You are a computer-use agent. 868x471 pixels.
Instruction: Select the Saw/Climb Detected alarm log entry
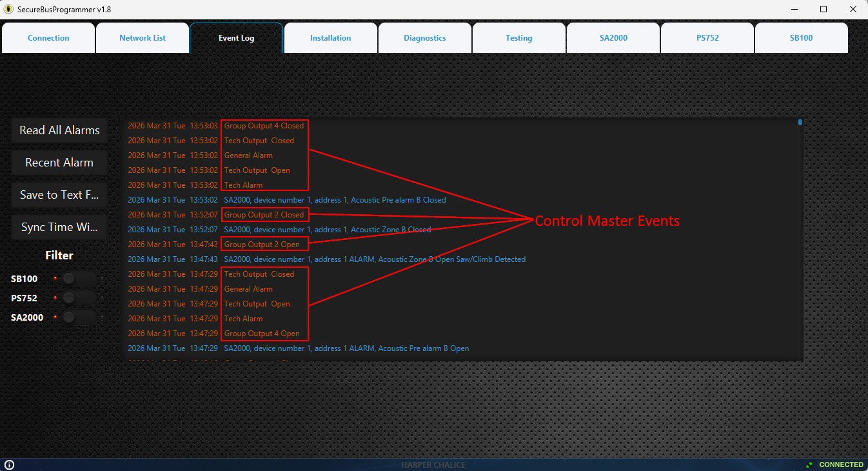(x=374, y=259)
